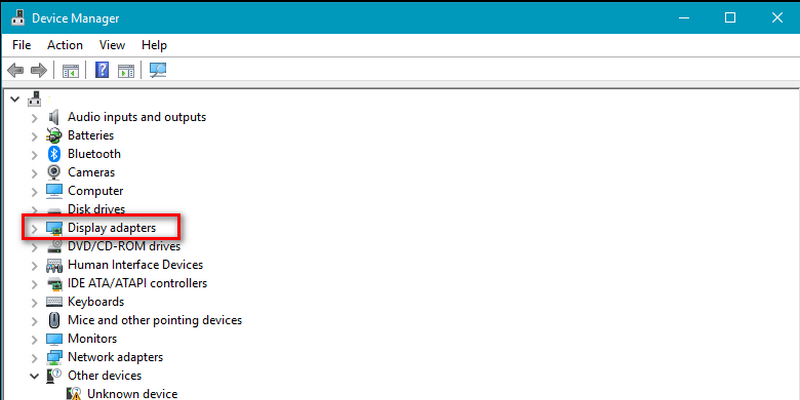This screenshot has width=800, height=400.
Task: Click the Device Manager title bar icon
Action: 18,18
